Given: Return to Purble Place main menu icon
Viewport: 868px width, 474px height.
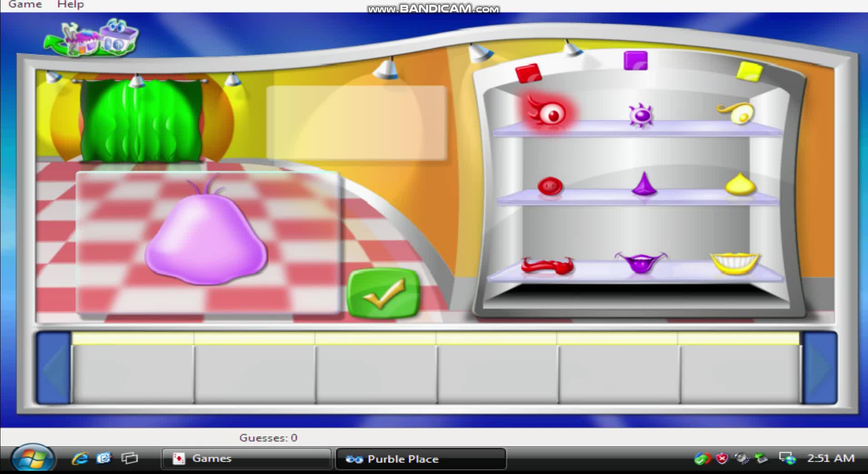Looking at the screenshot, I should pos(92,38).
